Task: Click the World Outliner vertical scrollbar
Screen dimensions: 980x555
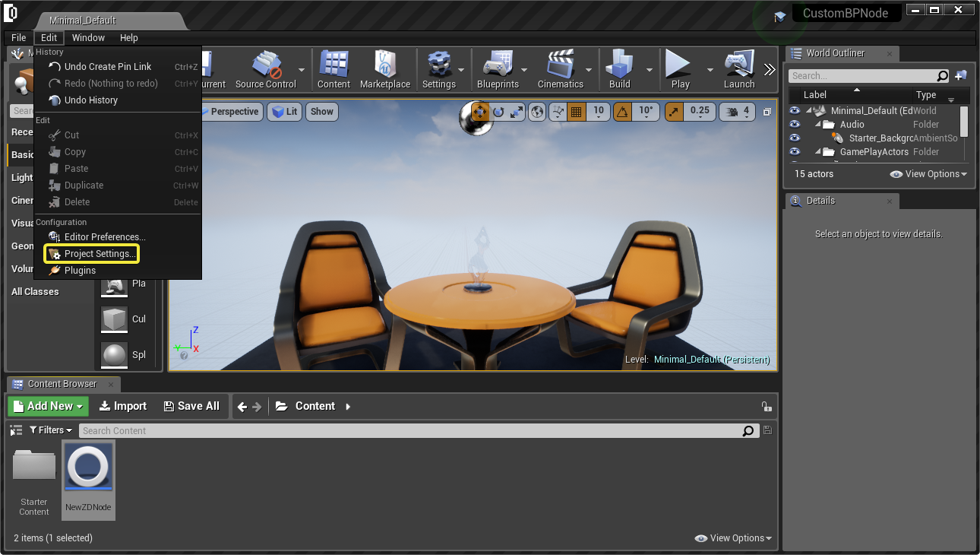Action: click(964, 121)
